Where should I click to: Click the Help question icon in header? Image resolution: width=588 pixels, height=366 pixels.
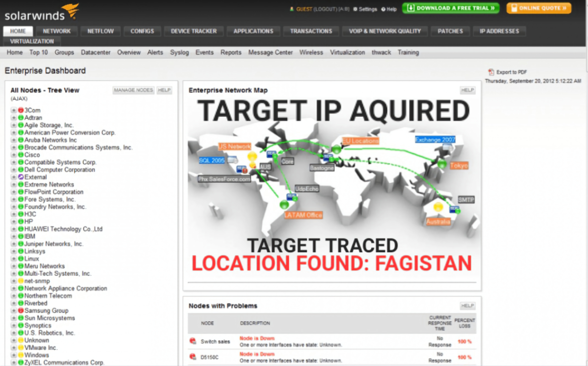(383, 9)
